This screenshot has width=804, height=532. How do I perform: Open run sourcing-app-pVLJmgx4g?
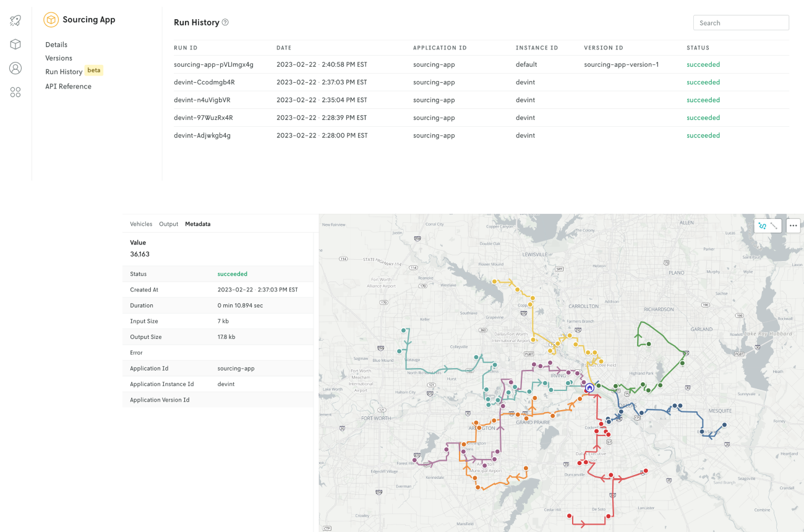(213, 64)
